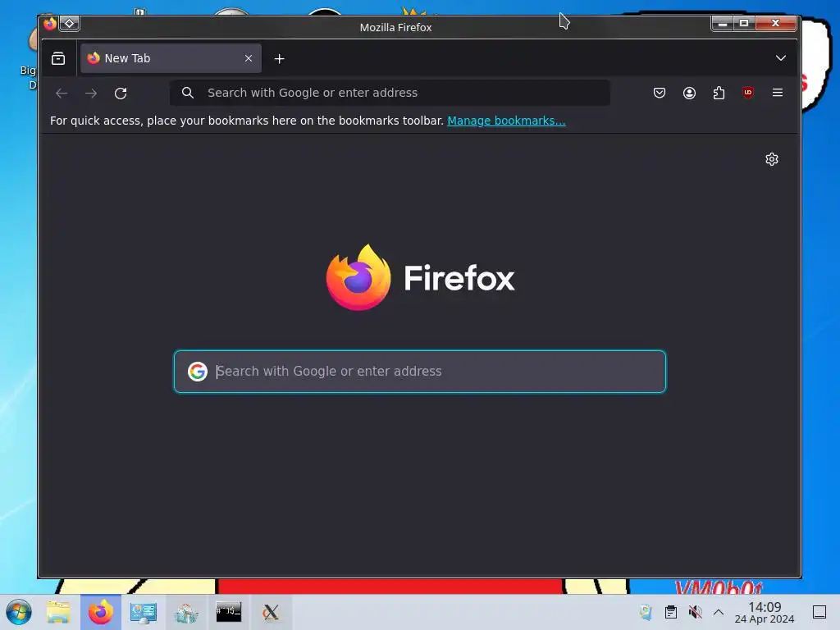Personalize new tab with gear icon
840x630 pixels.
771,159
